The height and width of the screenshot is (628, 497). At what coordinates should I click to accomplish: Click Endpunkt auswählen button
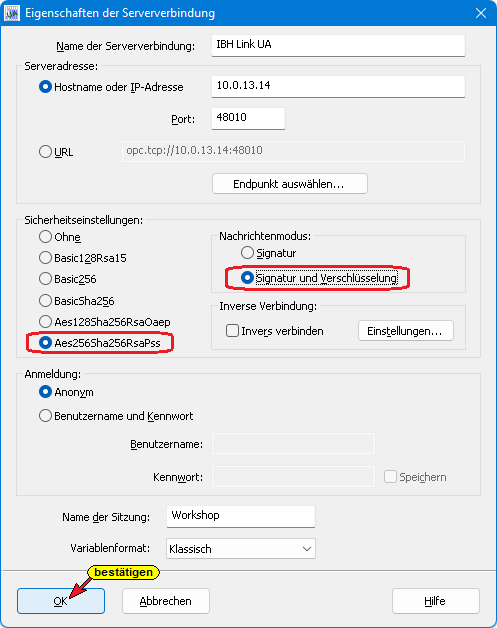[x=290, y=184]
